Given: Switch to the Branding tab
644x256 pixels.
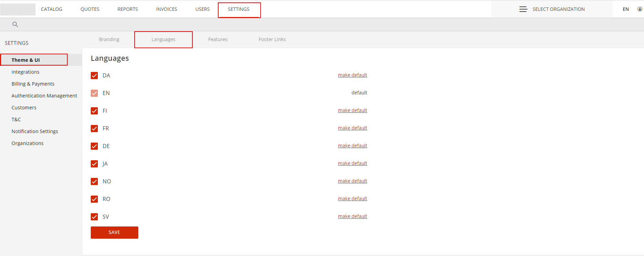Looking at the screenshot, I should point(109,39).
